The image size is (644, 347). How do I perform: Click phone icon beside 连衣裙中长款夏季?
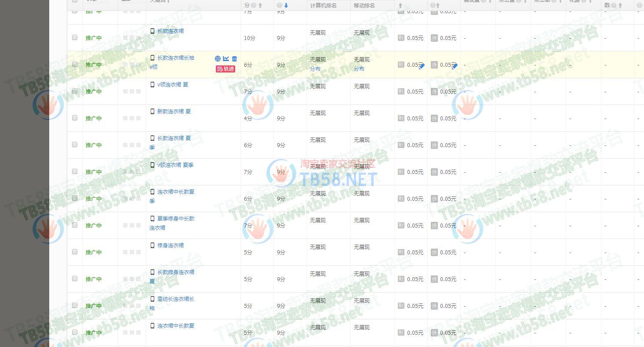pyautogui.click(x=153, y=192)
